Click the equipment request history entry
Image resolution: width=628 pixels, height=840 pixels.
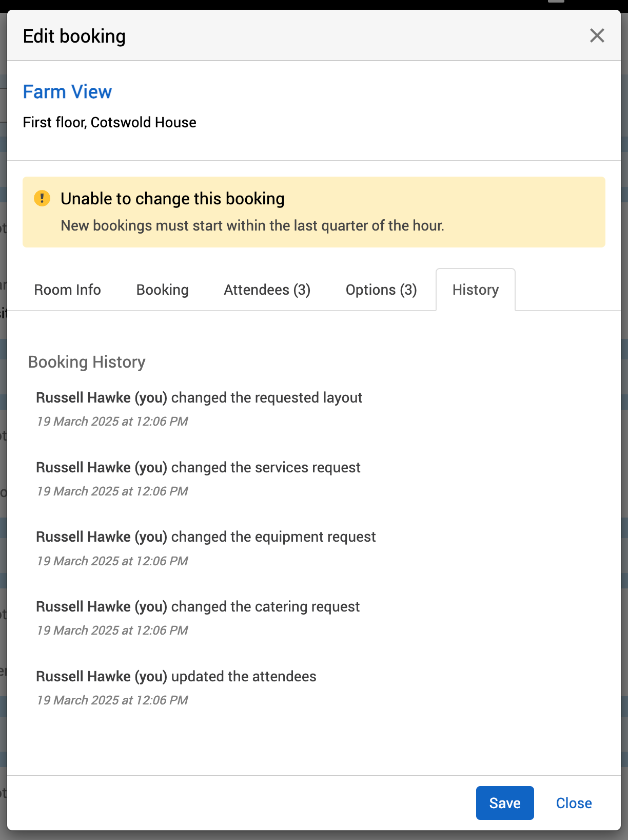[206, 537]
